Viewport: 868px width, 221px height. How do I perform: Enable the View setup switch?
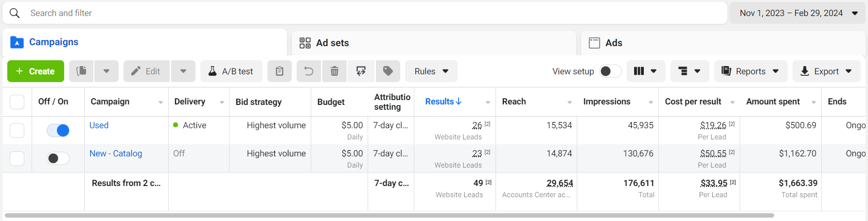pyautogui.click(x=610, y=71)
